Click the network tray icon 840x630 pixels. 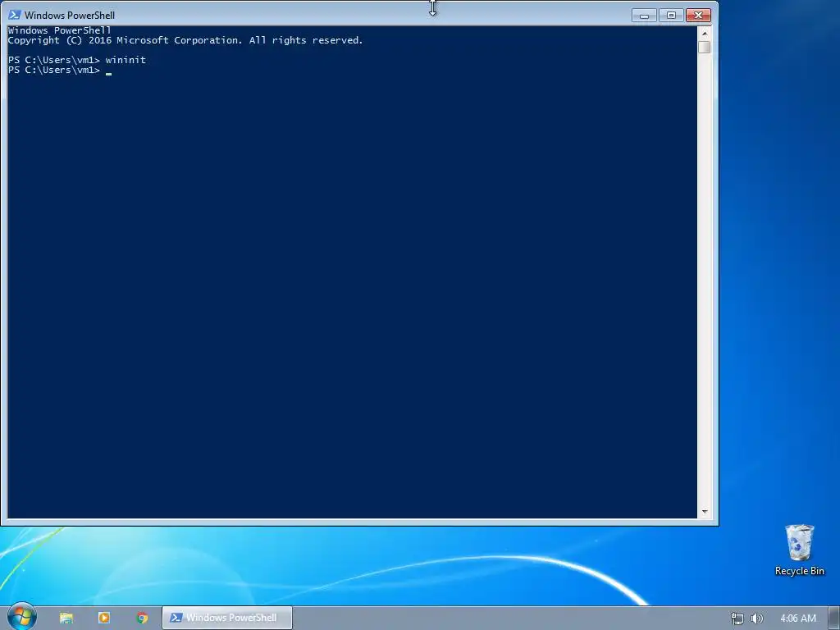click(x=737, y=619)
